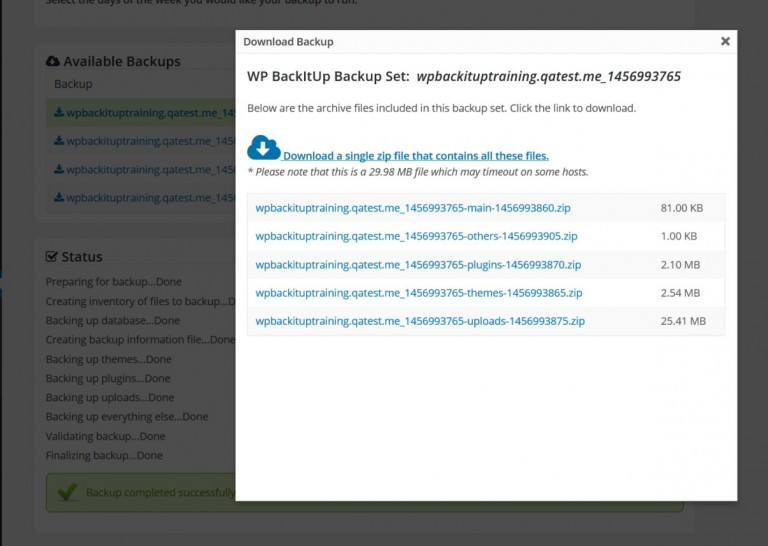This screenshot has width=768, height=546.
Task: Click the 2.10 MB size value
Action: (x=680, y=264)
